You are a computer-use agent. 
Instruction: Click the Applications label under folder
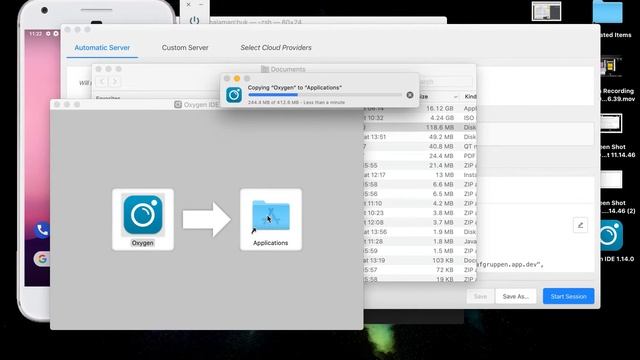pos(271,243)
